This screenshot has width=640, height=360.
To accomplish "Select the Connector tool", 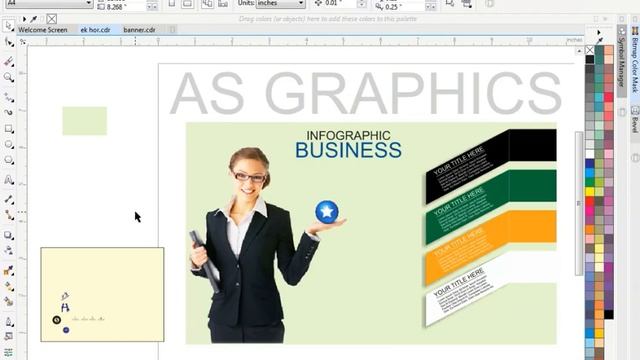I will tap(8, 216).
